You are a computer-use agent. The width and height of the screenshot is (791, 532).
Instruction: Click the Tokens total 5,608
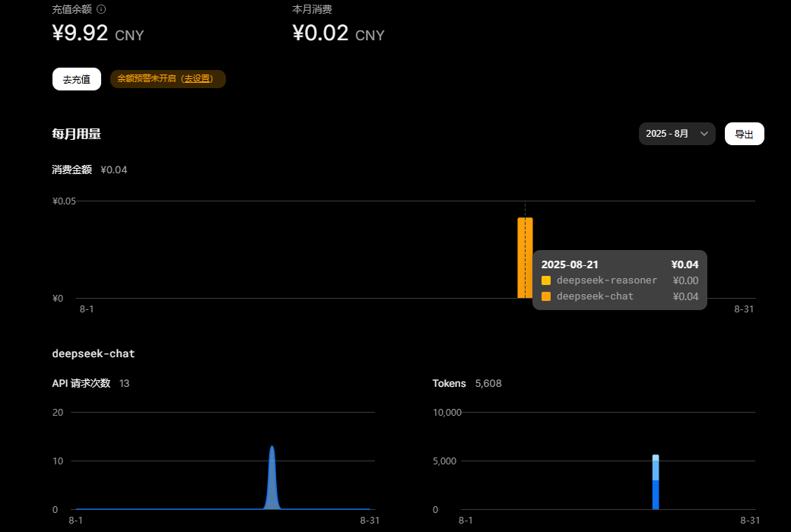tap(488, 383)
